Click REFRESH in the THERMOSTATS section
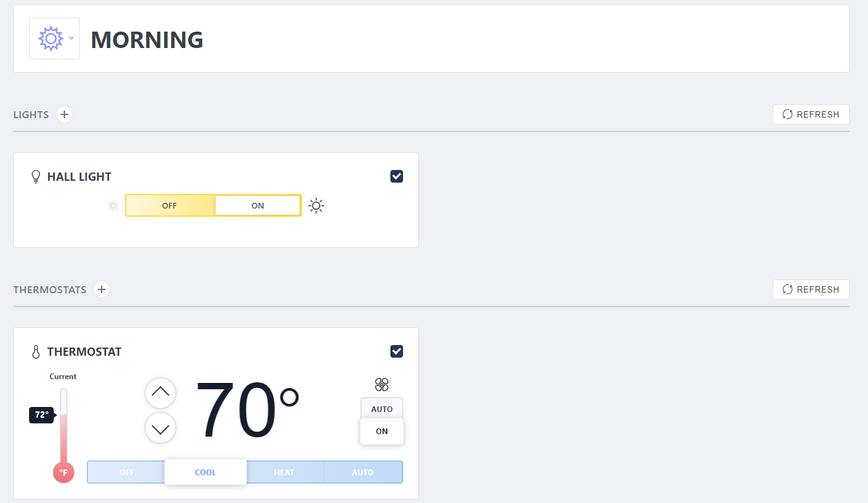The image size is (868, 503). click(x=811, y=289)
